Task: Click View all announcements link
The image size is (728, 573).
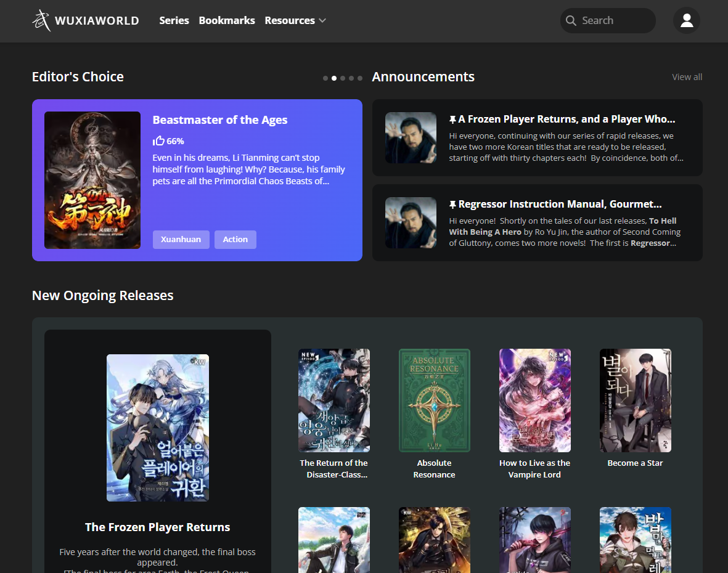Action: (x=687, y=77)
